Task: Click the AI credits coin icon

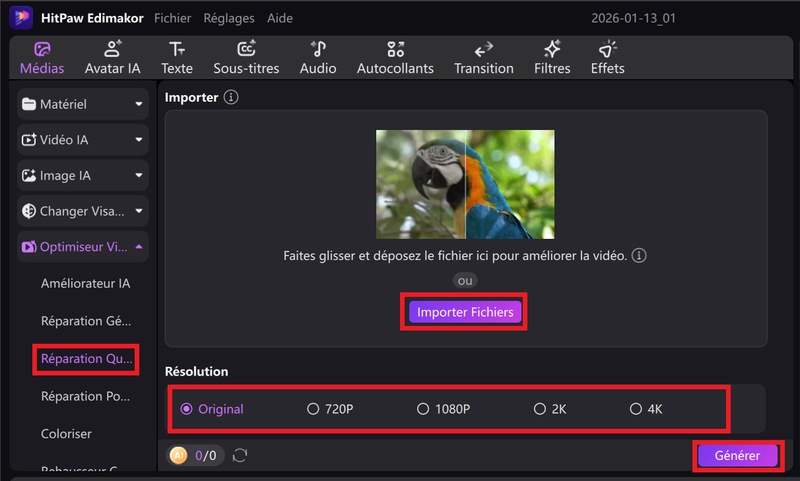Action: (179, 455)
